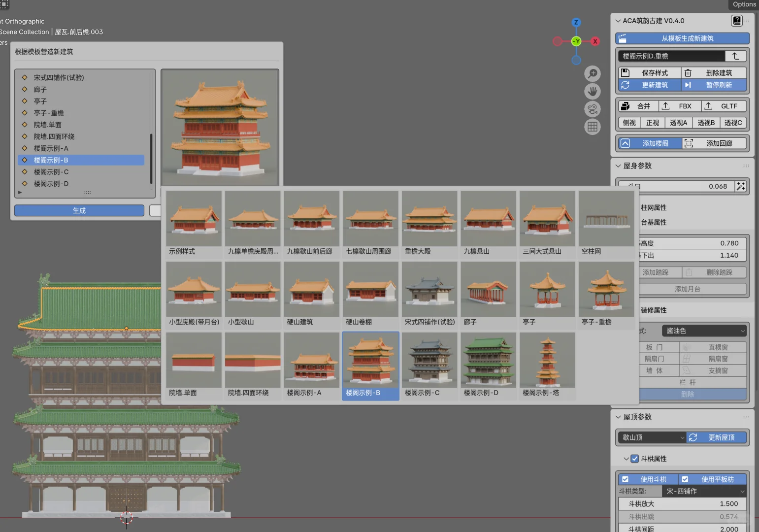
Task: Toggle the 使用斗栱 checkbox
Action: click(x=625, y=479)
